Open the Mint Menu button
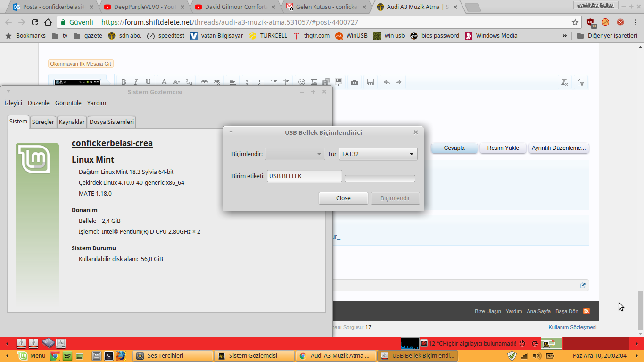 32,356
